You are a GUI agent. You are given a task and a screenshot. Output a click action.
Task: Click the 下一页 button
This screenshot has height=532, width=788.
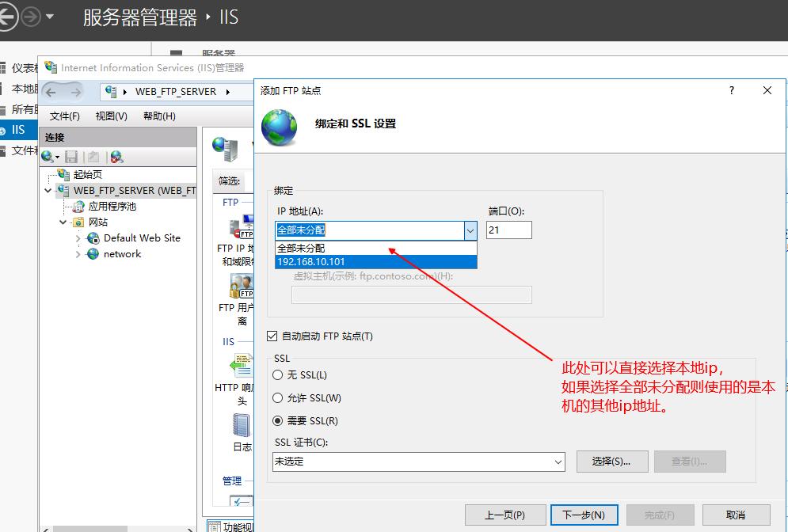click(x=584, y=514)
